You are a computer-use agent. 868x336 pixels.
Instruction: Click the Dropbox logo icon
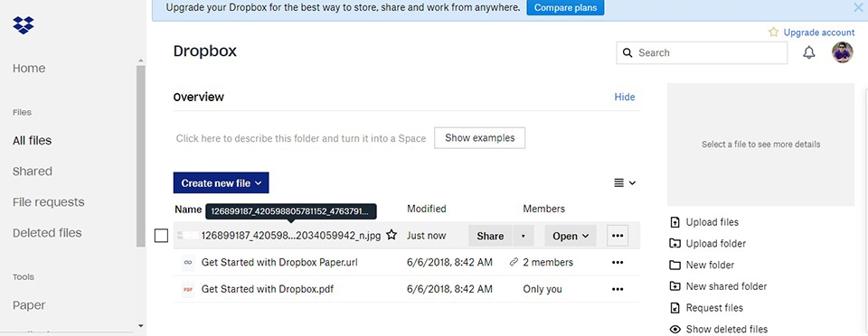(x=24, y=25)
